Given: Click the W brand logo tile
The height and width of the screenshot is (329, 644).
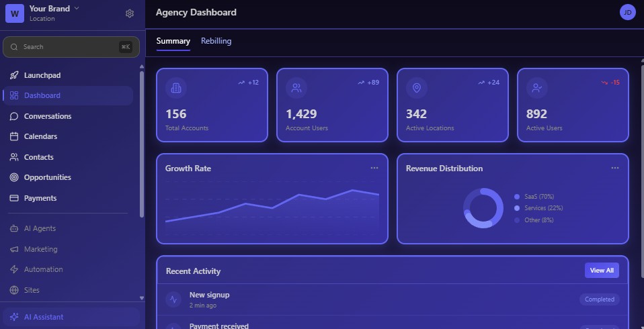Looking at the screenshot, I should coord(15,13).
